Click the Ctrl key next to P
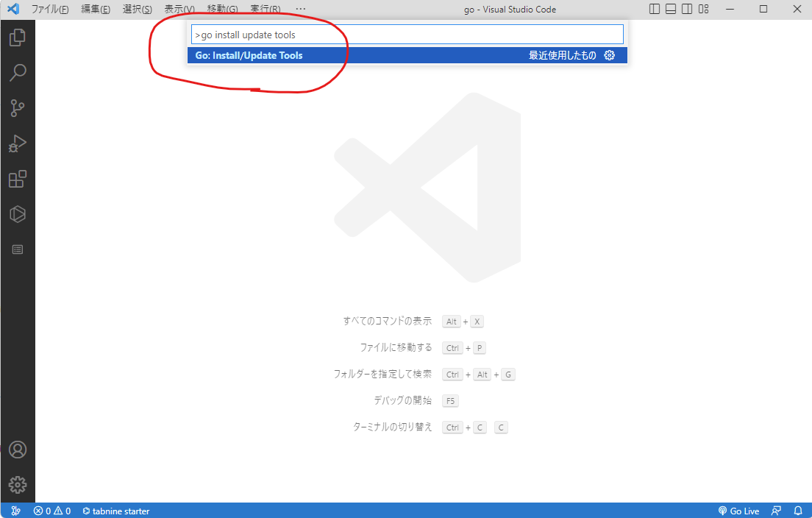The height and width of the screenshot is (518, 812). point(452,348)
